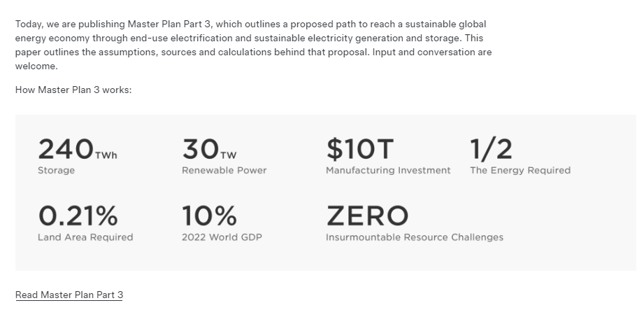The image size is (644, 317).
Task: Click the intro paragraph starting with Today
Action: click(x=252, y=38)
